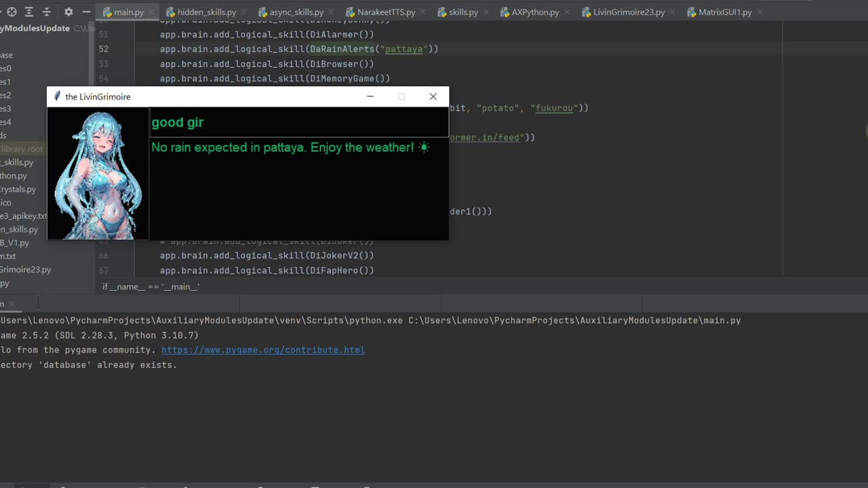This screenshot has height=488, width=868.
Task: Hide the project panel with minus icon
Action: (86, 12)
